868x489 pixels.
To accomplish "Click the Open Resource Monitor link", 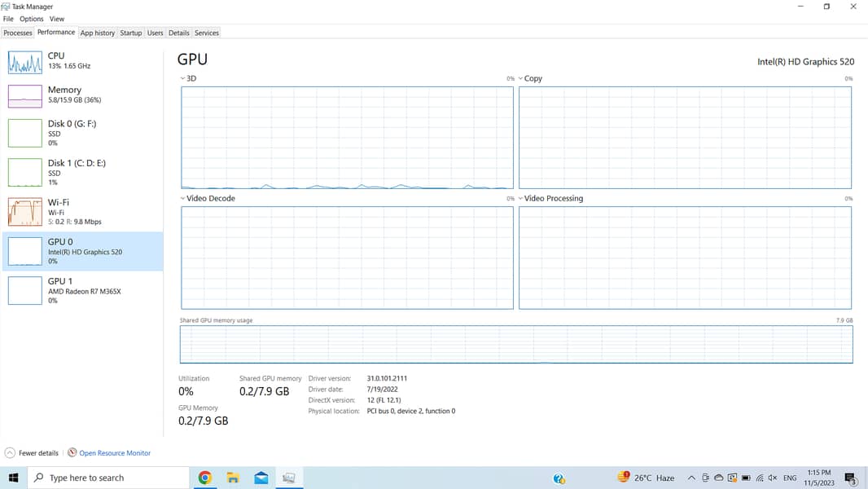I will coord(114,453).
